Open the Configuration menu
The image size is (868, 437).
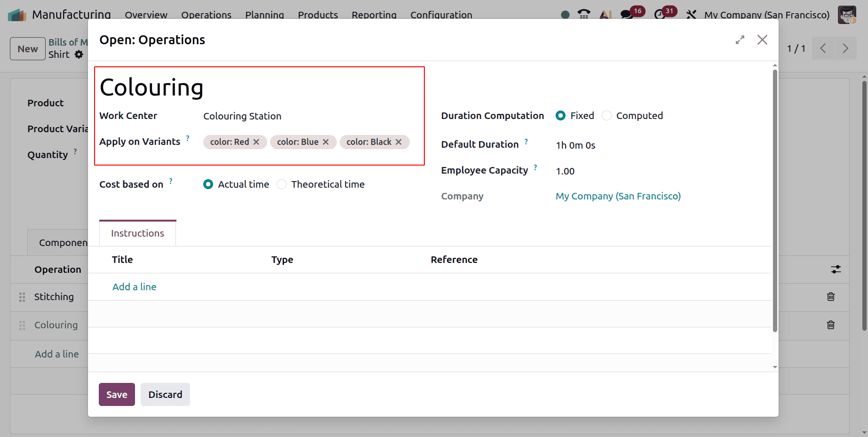(x=441, y=15)
